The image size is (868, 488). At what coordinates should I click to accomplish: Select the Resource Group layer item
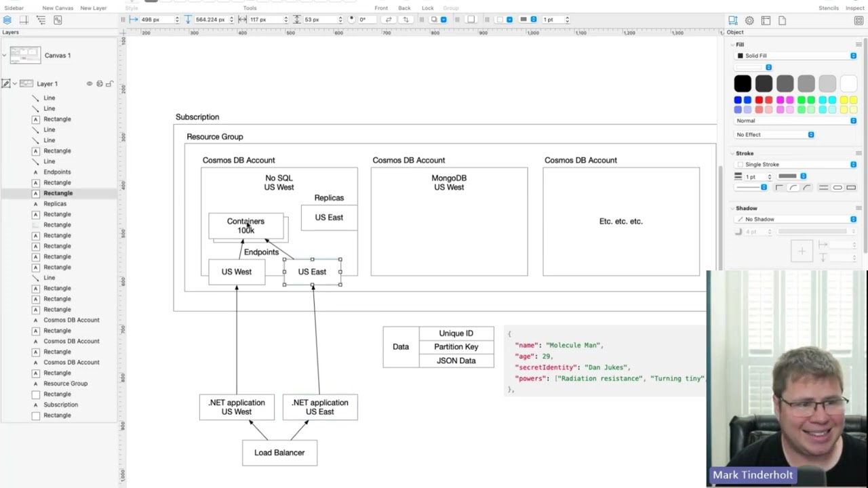point(66,384)
